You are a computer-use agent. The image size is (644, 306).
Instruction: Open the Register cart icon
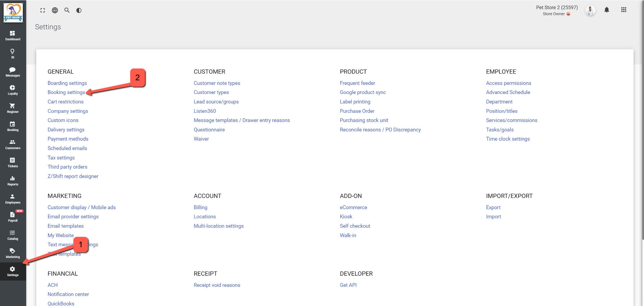click(x=13, y=108)
